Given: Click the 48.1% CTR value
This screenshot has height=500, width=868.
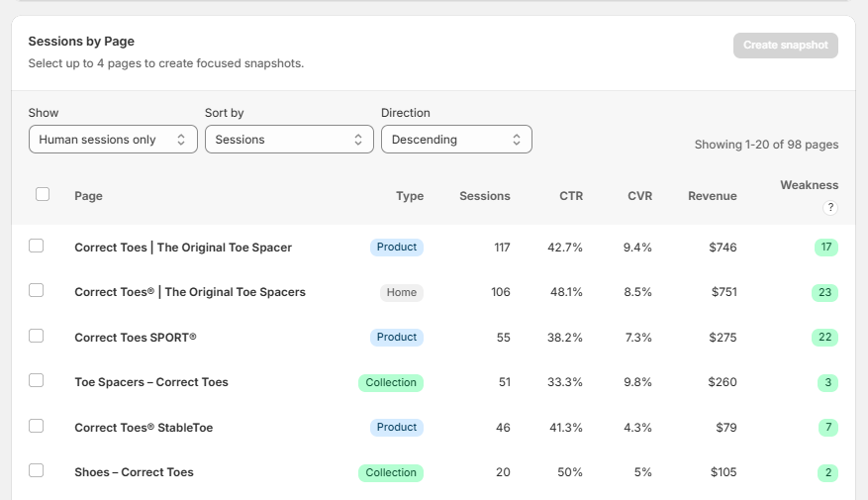Looking at the screenshot, I should pyautogui.click(x=566, y=292).
